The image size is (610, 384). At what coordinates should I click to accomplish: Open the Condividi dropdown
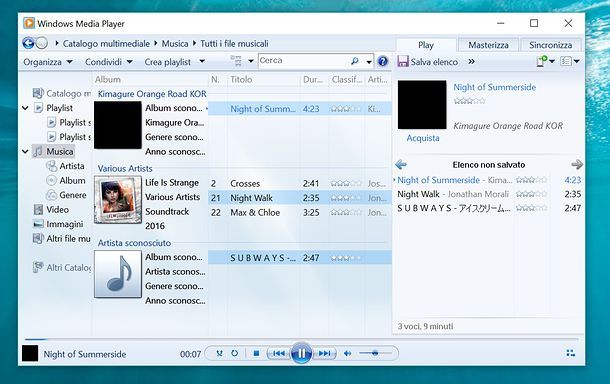point(109,62)
